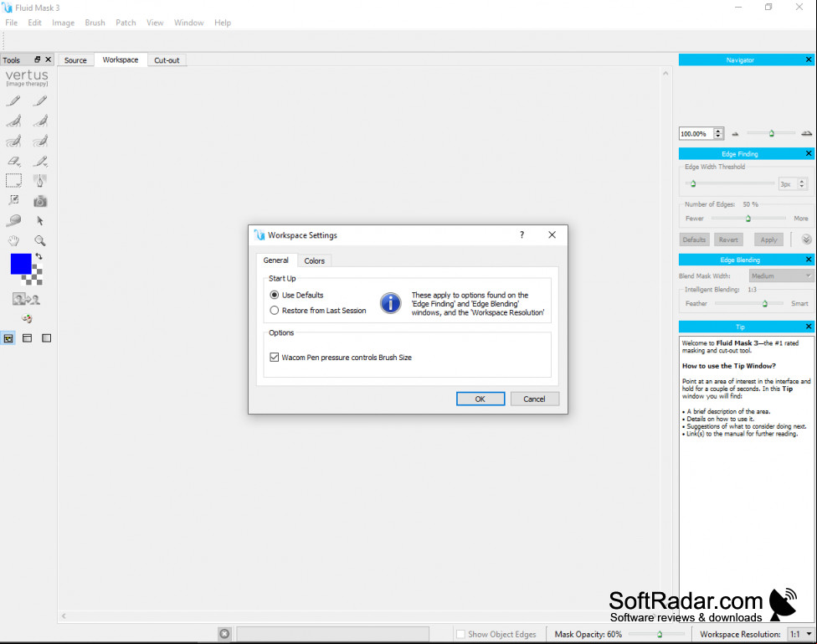Click Cancel in Workspace Settings dialog

pos(535,399)
